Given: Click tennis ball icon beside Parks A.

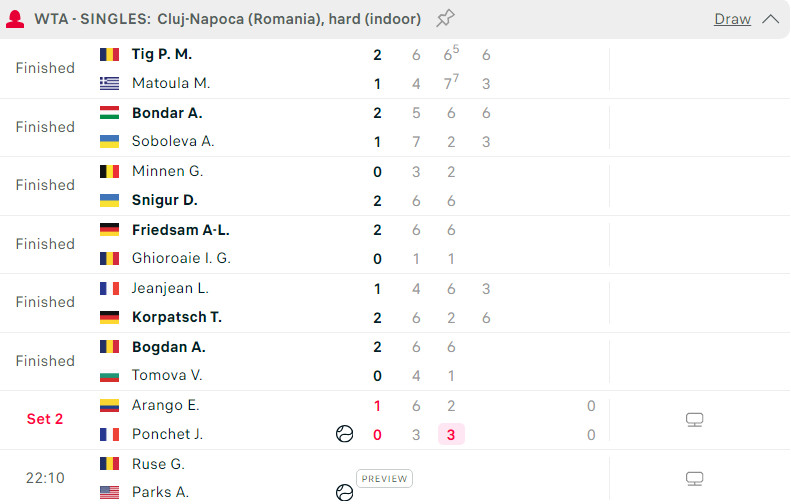Looking at the screenshot, I should (345, 492).
